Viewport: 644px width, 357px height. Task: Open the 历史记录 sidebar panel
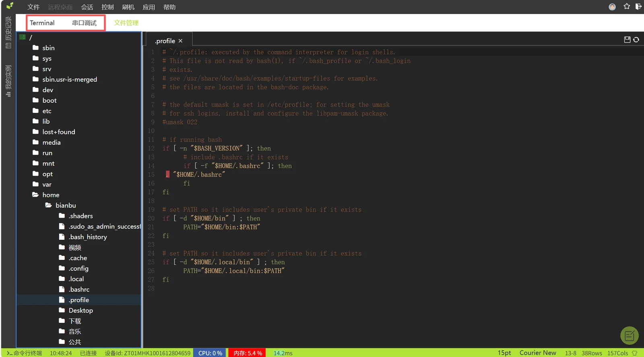click(8, 32)
